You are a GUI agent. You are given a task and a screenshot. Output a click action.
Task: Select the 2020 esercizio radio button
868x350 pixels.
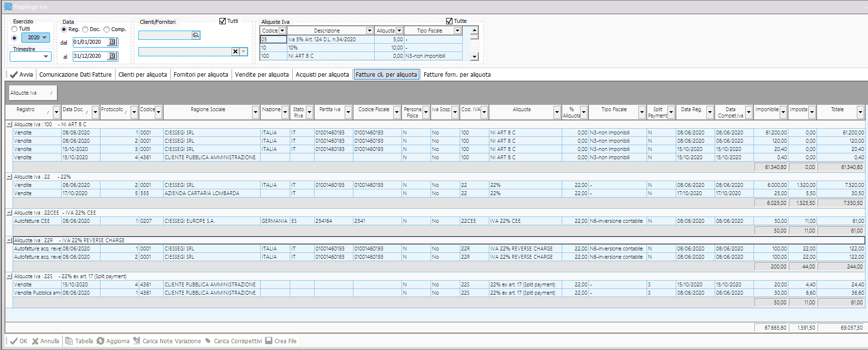[15, 38]
